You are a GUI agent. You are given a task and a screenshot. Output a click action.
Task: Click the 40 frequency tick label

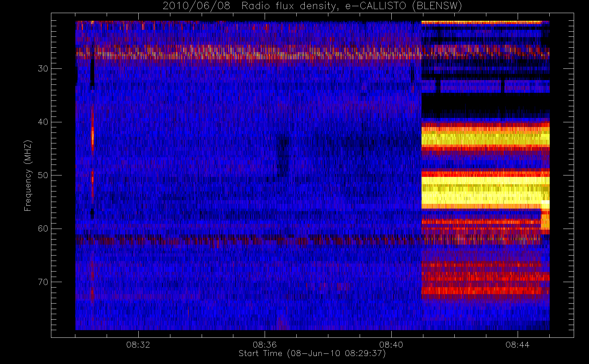[43, 122]
